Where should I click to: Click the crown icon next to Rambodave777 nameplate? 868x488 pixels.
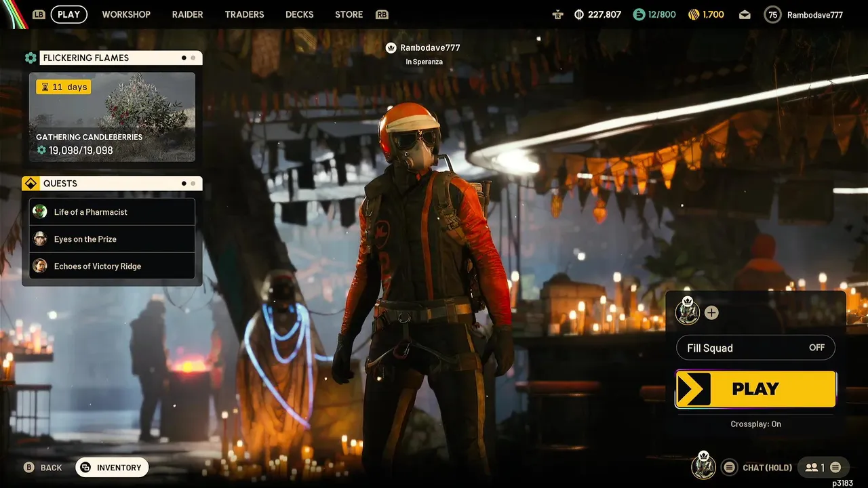391,47
